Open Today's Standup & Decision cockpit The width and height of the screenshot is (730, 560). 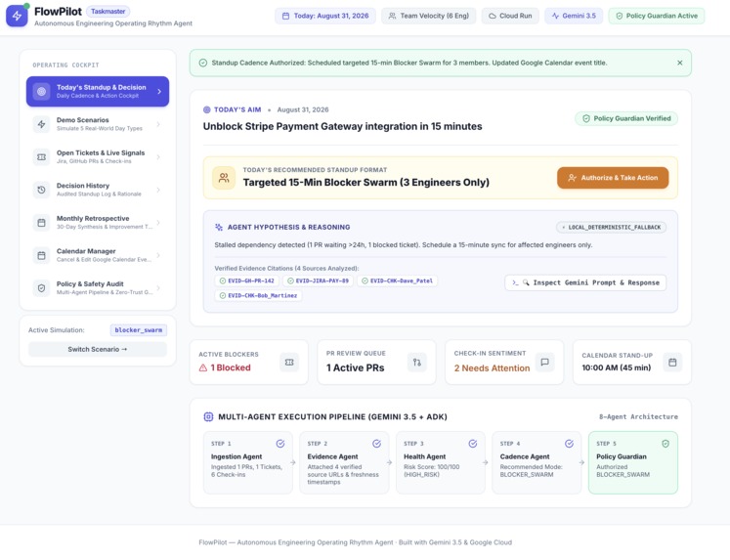pos(98,91)
